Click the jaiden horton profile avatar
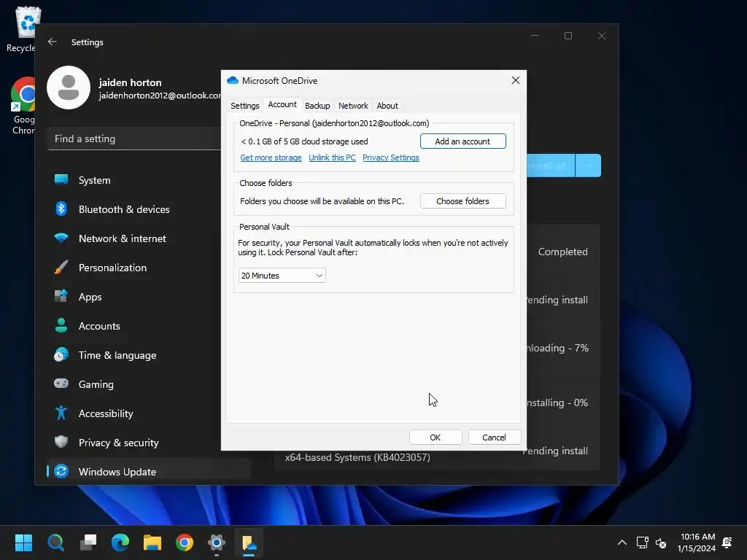 click(x=69, y=87)
